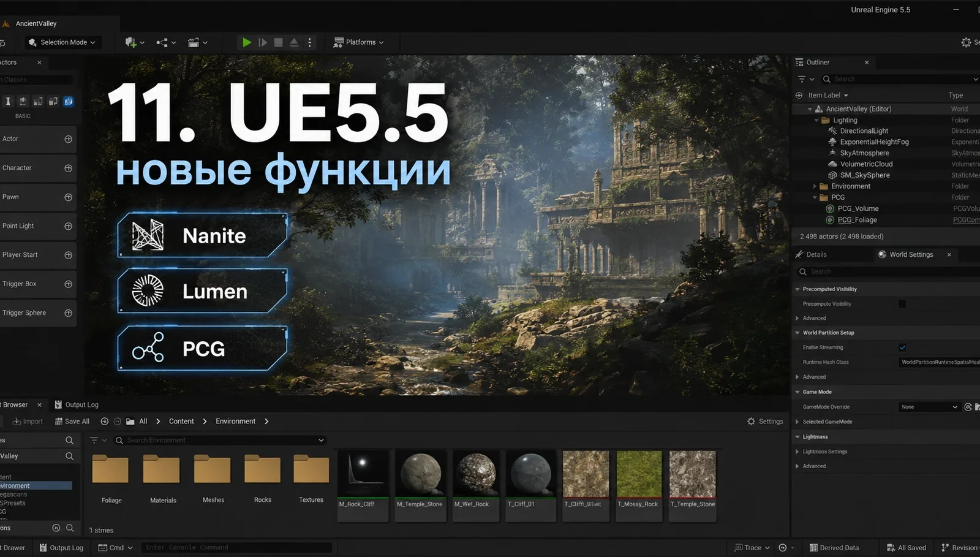Image resolution: width=980 pixels, height=557 pixels.
Task: Click the Stop simulation button
Action: coord(279,42)
